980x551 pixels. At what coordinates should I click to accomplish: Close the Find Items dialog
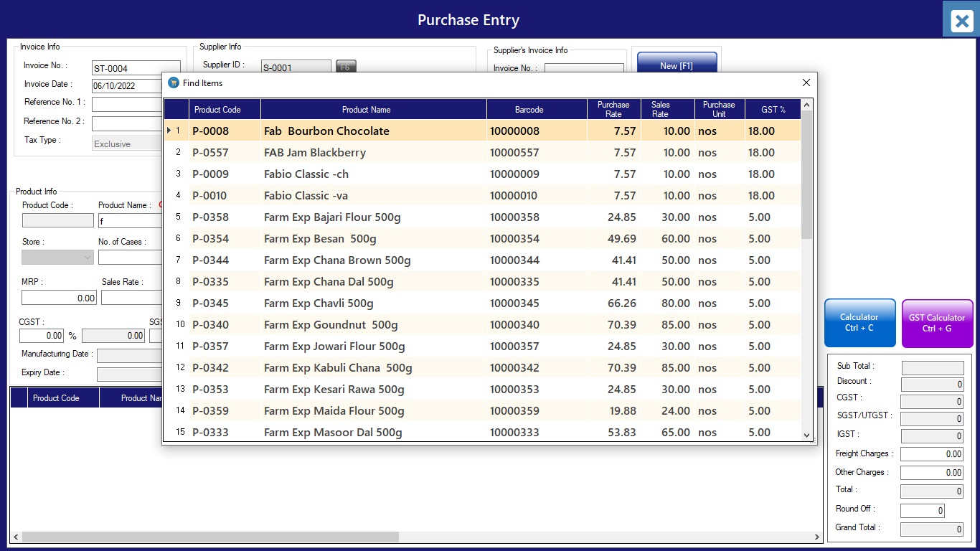[806, 83]
